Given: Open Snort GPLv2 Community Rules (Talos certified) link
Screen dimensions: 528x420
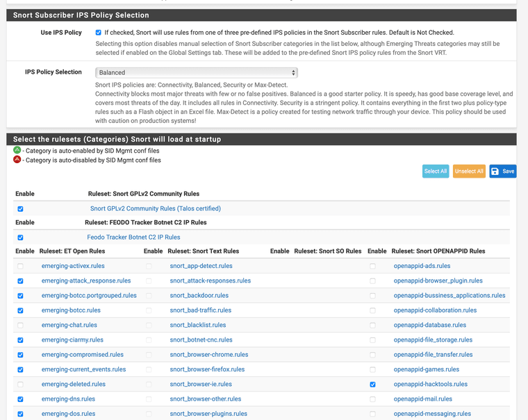Looking at the screenshot, I should 156,209.
